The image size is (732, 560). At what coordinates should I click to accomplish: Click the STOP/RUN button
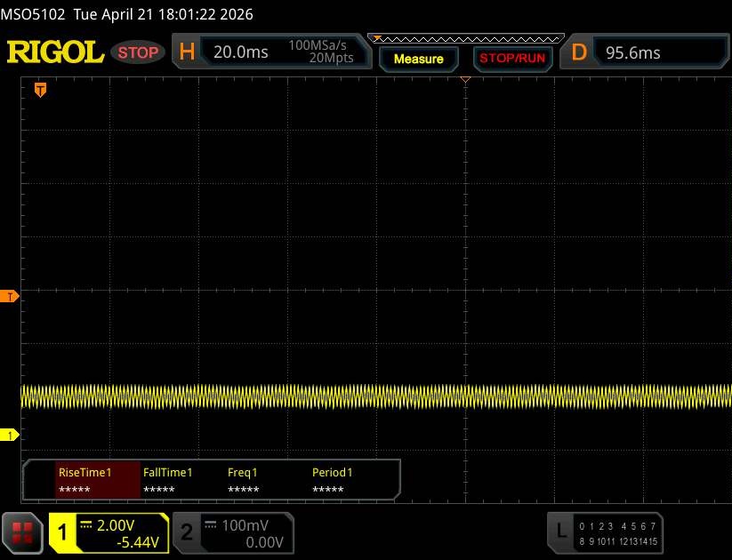(512, 59)
